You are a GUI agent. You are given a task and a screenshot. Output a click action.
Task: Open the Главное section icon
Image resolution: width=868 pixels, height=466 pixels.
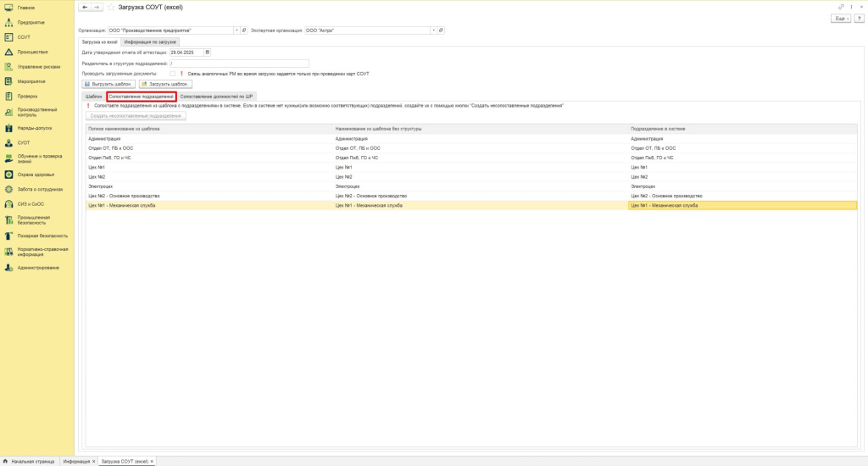(x=8, y=8)
